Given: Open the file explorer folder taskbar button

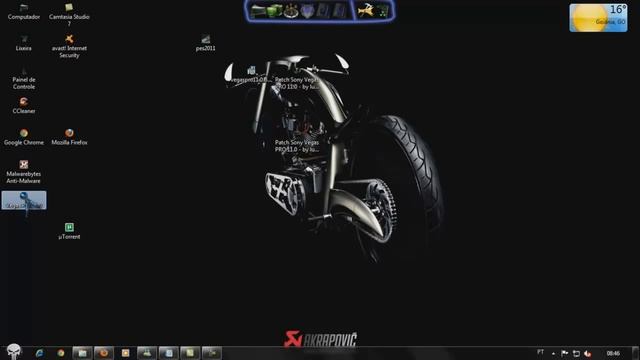Looking at the screenshot, I should tap(82, 353).
